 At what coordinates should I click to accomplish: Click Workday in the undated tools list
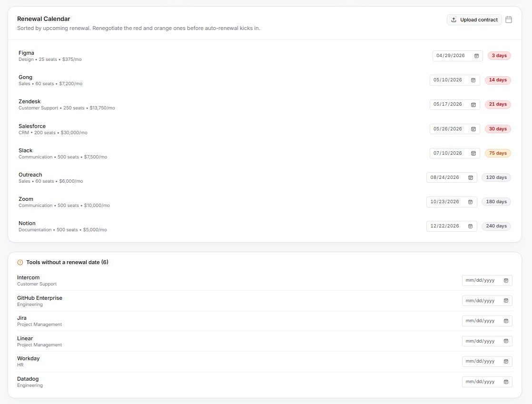pos(29,358)
